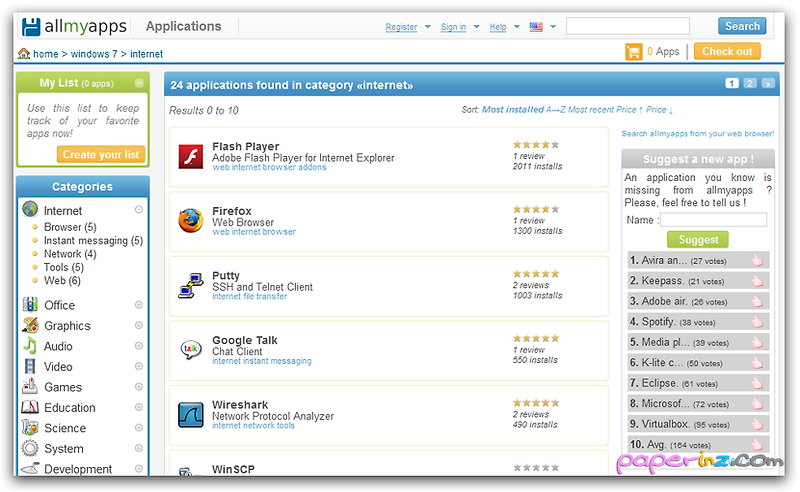Vote for Eclipse with thumbs-up icon
This screenshot has width=800, height=492.
click(757, 383)
